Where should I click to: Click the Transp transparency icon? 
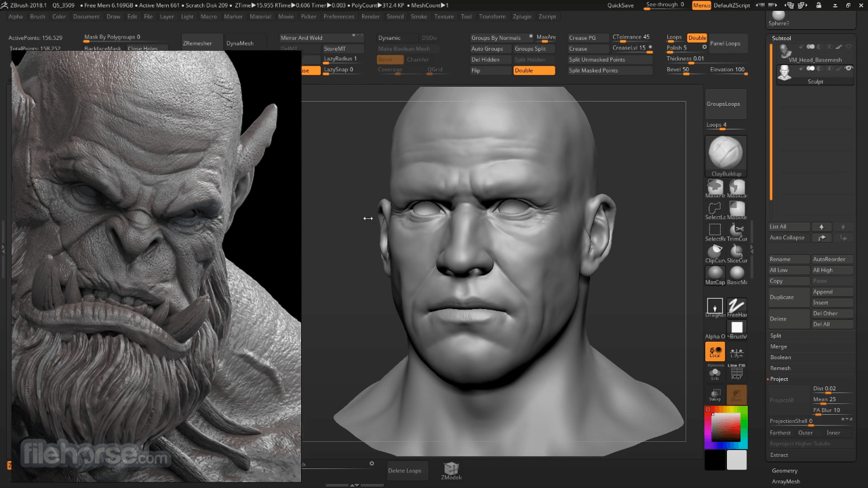coord(715,394)
